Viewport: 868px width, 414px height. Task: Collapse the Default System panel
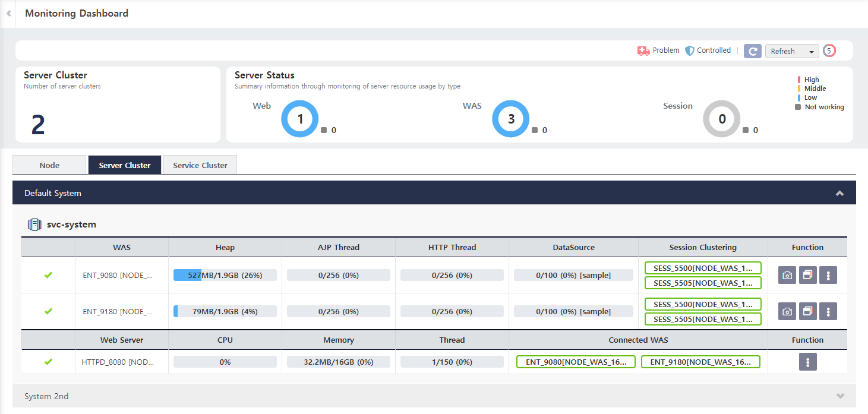tap(839, 192)
